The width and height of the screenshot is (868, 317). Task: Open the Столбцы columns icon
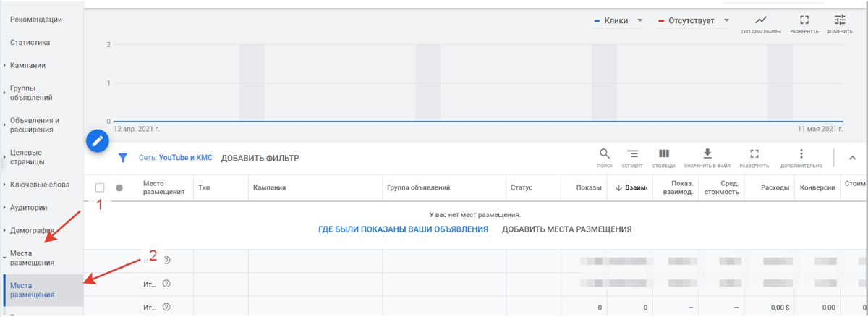[x=663, y=153]
